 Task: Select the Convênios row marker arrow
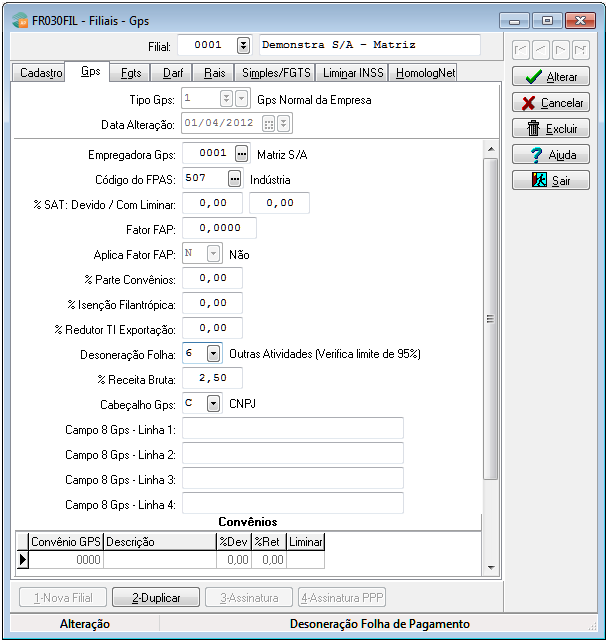(x=23, y=559)
